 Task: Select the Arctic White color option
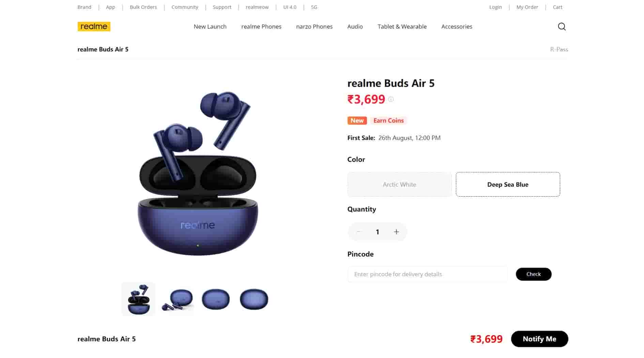tap(399, 184)
